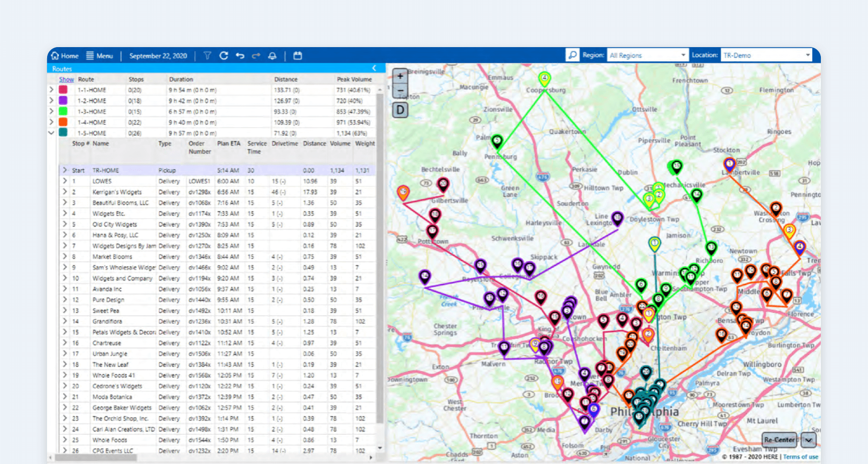This screenshot has width=868, height=464.
Task: Redo the last change
Action: (x=256, y=56)
